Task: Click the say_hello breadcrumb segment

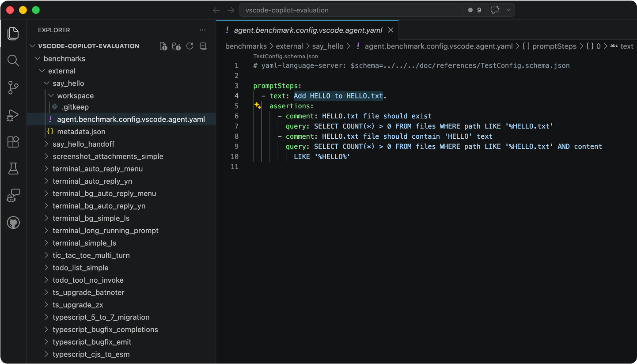Action: point(328,46)
